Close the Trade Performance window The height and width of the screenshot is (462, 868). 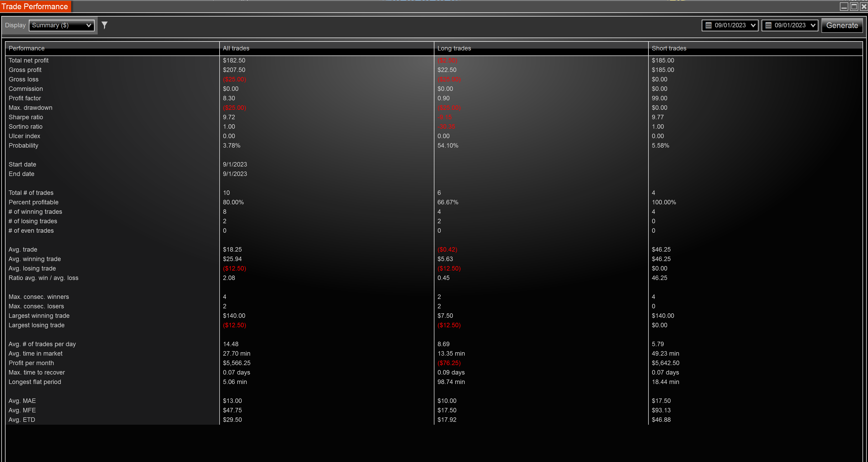pos(864,7)
